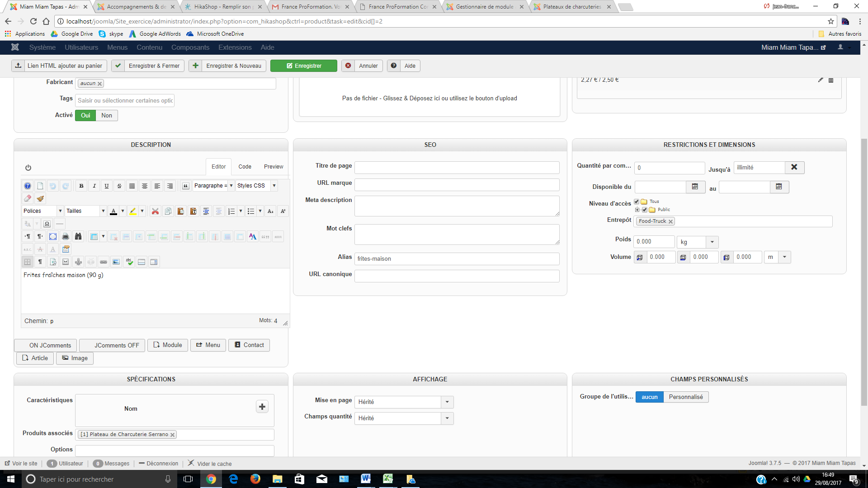Select Personnalisé for Groupe de l'utilisateur
The width and height of the screenshot is (868, 488).
coord(685,397)
